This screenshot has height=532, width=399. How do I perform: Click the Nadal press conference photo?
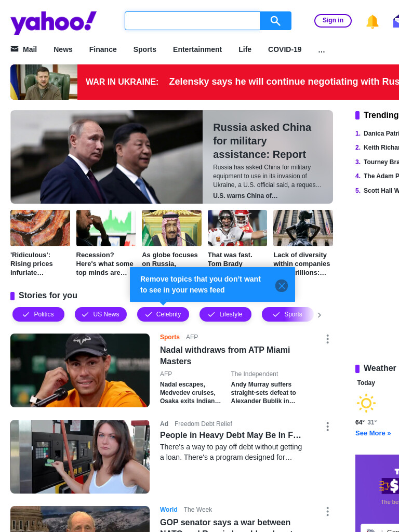pyautogui.click(x=80, y=370)
